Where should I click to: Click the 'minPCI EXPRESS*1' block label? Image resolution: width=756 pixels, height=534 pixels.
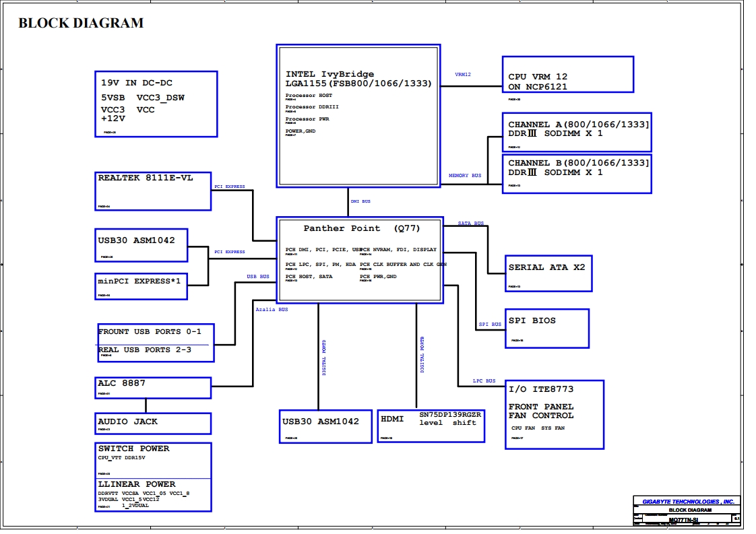[x=139, y=281]
